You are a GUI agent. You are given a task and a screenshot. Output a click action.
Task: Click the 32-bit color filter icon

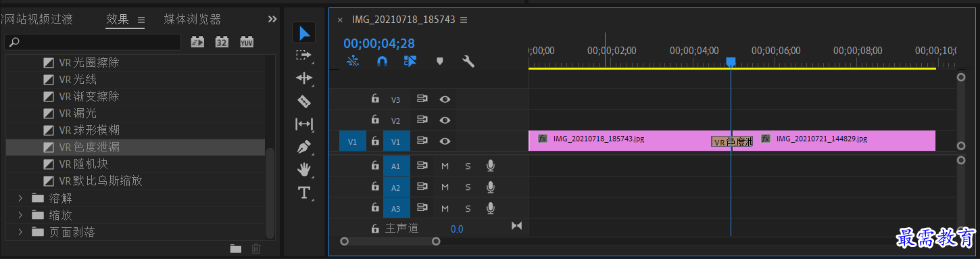pyautogui.click(x=222, y=42)
